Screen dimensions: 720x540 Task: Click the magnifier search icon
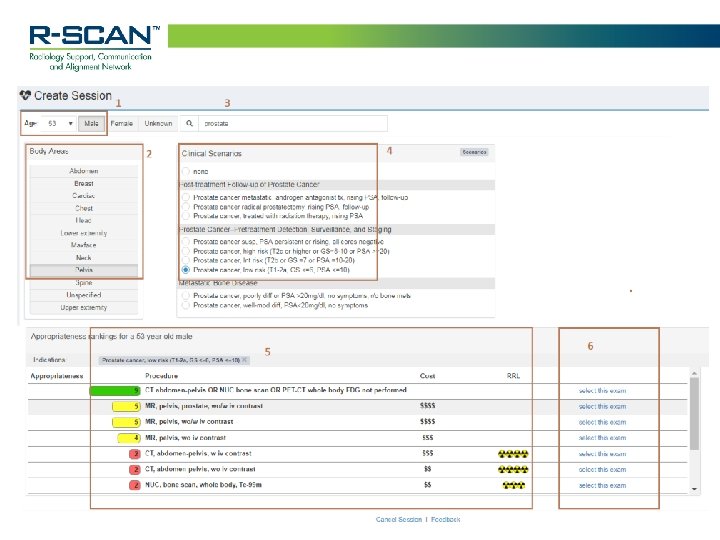(189, 123)
